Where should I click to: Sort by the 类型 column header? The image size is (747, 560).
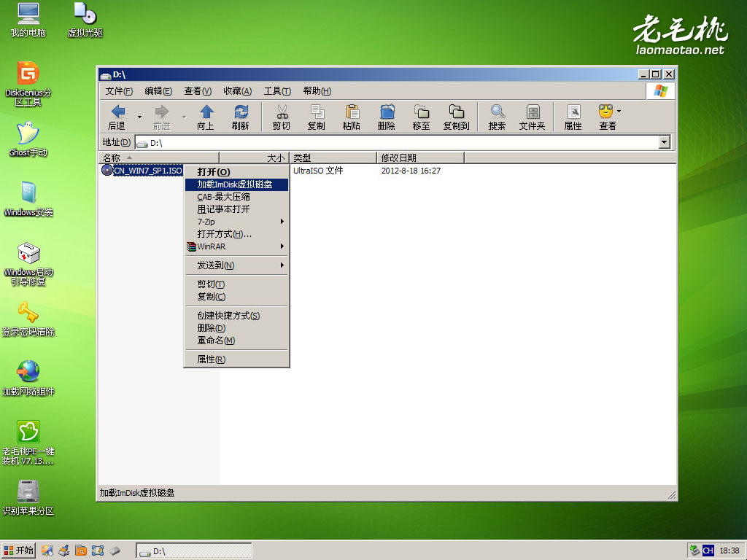click(333, 157)
